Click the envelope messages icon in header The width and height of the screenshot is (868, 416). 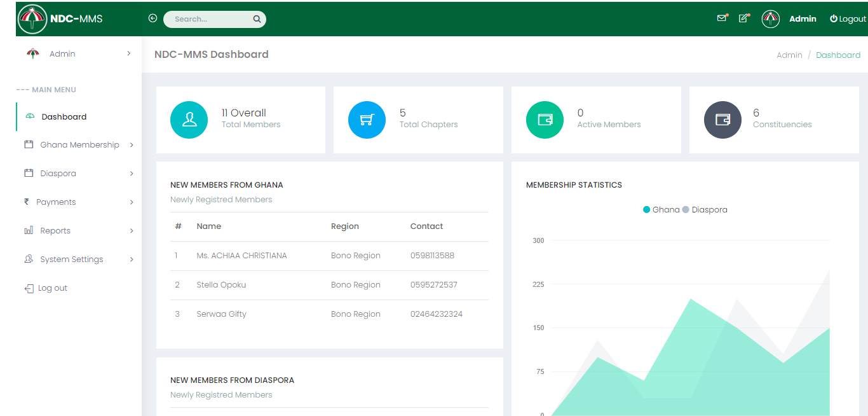721,18
